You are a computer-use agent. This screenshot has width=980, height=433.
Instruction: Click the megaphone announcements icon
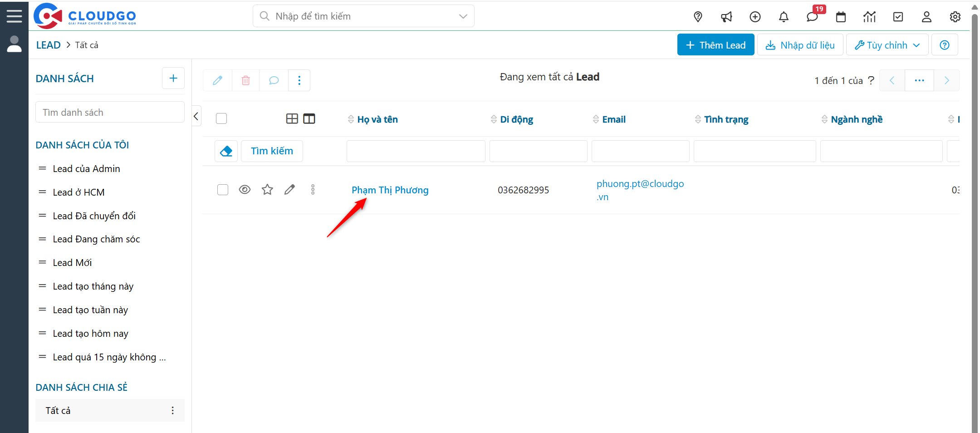point(726,17)
